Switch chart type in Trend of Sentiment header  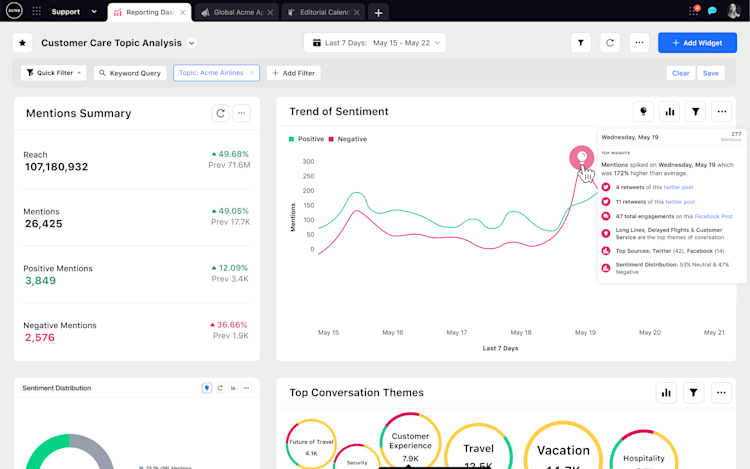coord(669,111)
